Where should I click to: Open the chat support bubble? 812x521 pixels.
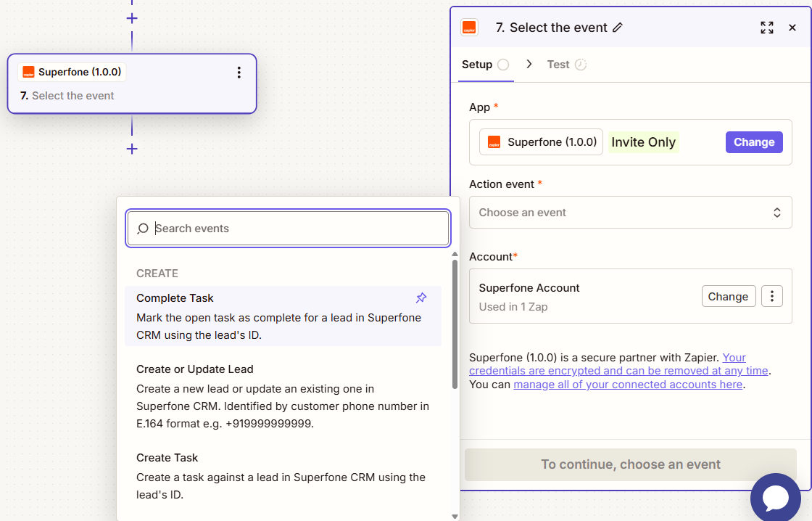click(775, 497)
